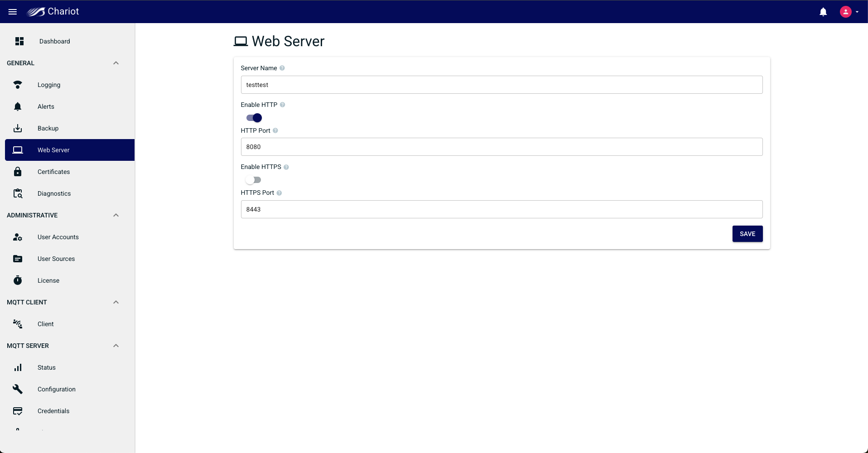
Task: Click the Server Name help icon
Action: pos(282,68)
